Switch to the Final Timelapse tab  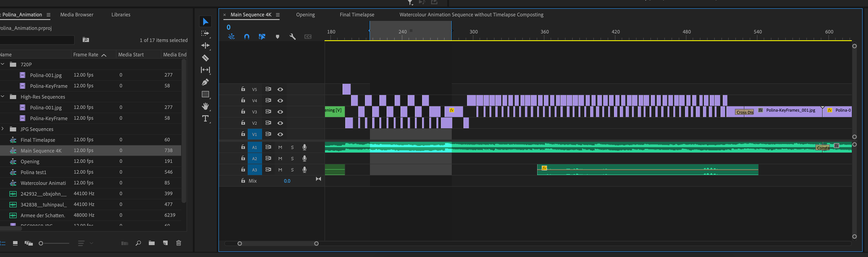[x=356, y=15]
